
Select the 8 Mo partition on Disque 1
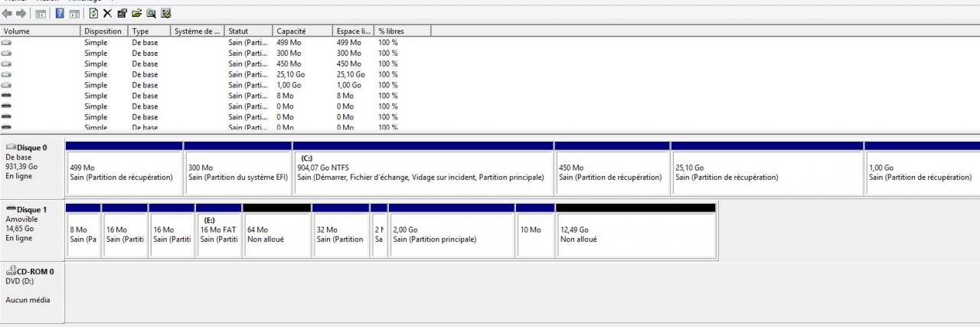tap(83, 230)
